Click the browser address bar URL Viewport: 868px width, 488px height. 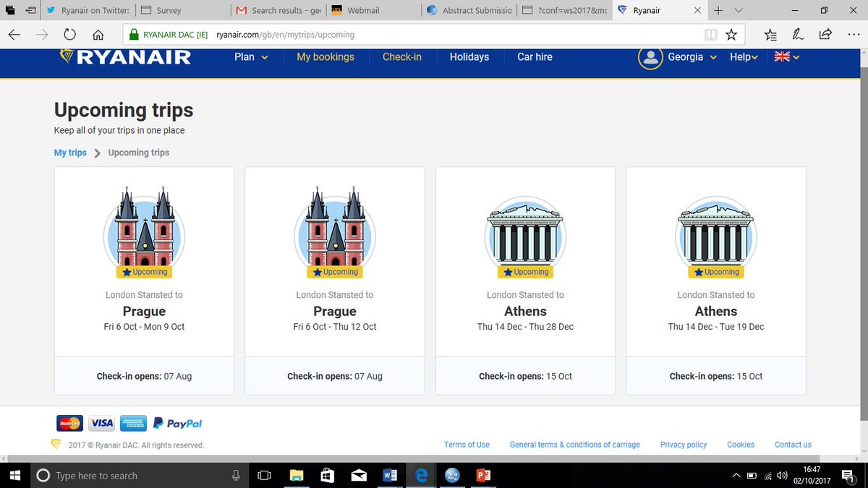285,35
